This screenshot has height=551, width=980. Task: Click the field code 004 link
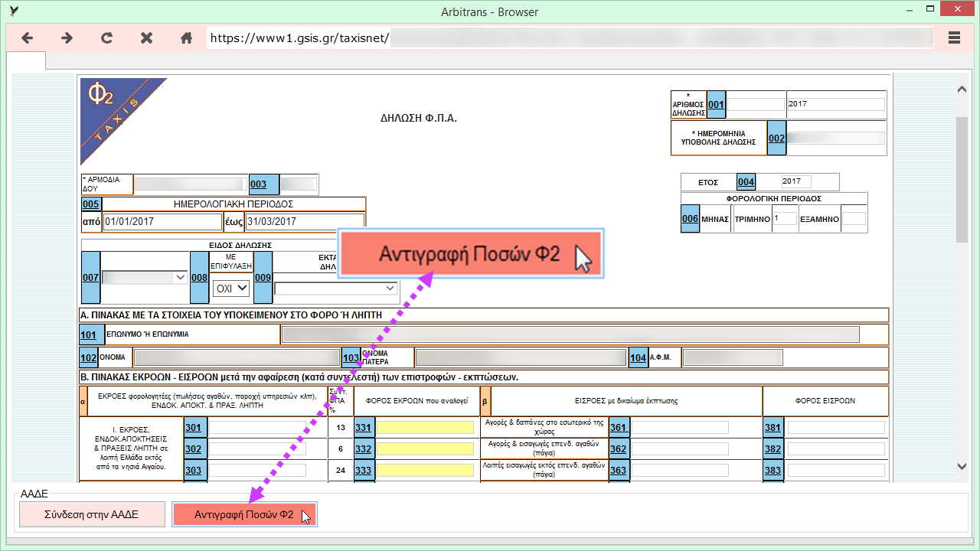click(x=746, y=181)
